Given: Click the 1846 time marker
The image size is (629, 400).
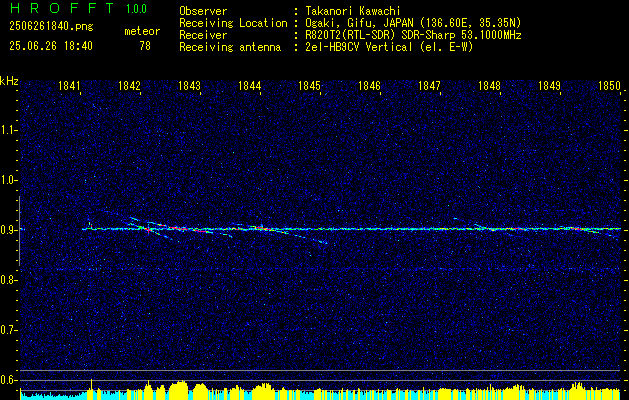Looking at the screenshot, I should pos(369,86).
